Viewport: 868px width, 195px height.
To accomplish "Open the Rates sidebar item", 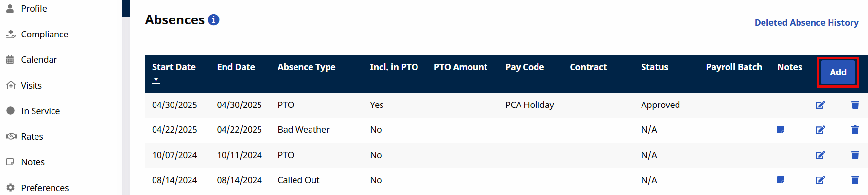I will click(x=32, y=137).
